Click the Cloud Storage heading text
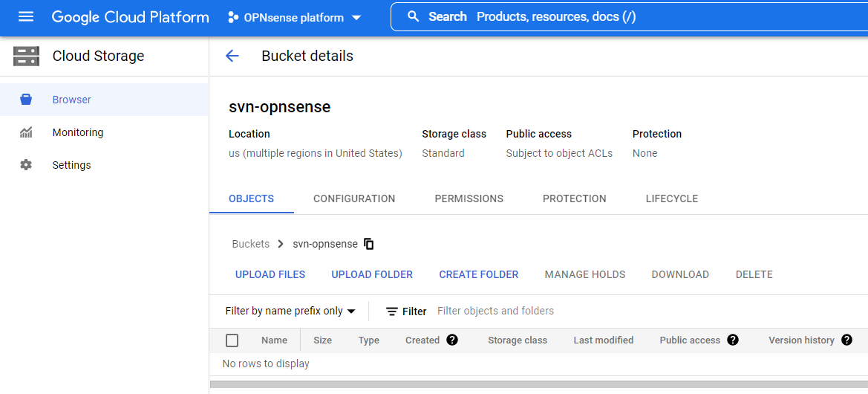This screenshot has width=868, height=394. pos(99,56)
